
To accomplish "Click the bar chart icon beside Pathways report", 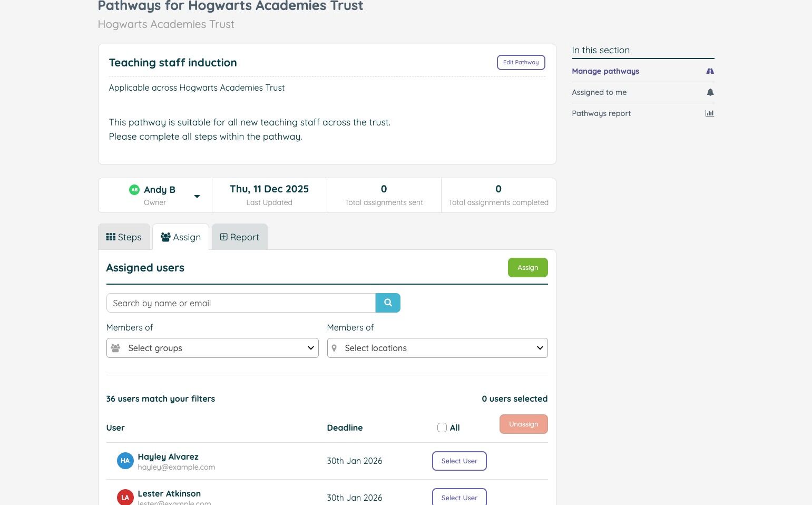I will (x=710, y=113).
